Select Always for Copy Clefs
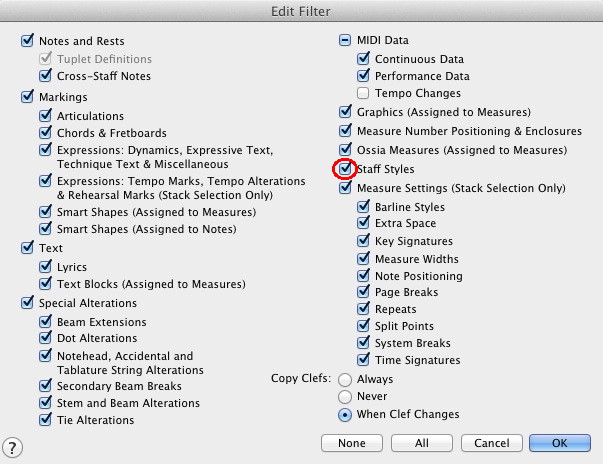The height and width of the screenshot is (464, 603). point(346,380)
